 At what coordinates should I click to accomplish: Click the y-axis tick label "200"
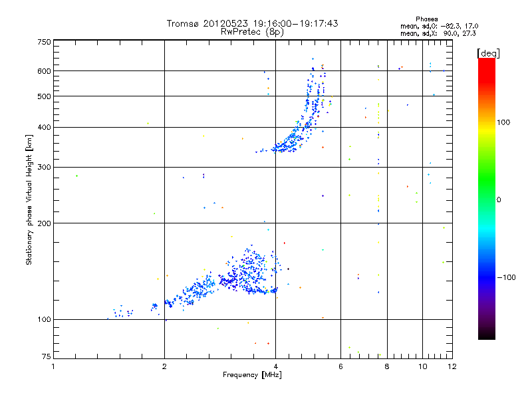(x=44, y=223)
